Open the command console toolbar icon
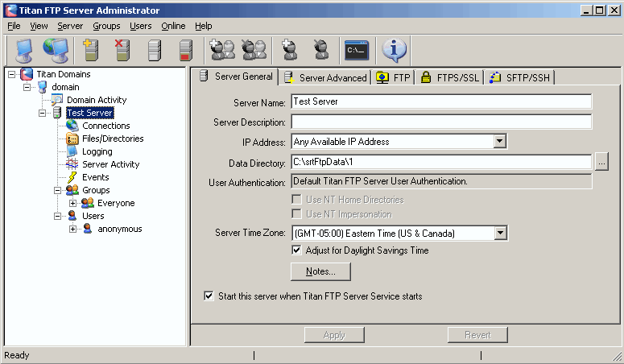 [x=357, y=50]
